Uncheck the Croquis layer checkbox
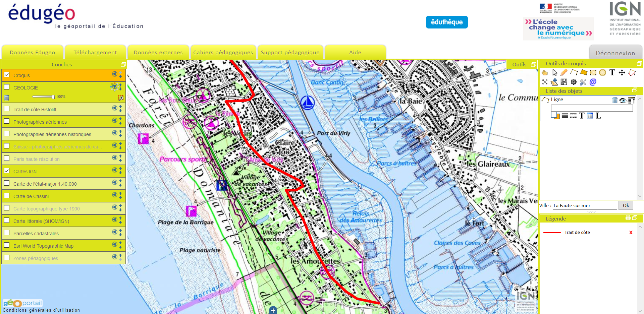644x314 pixels. point(7,75)
